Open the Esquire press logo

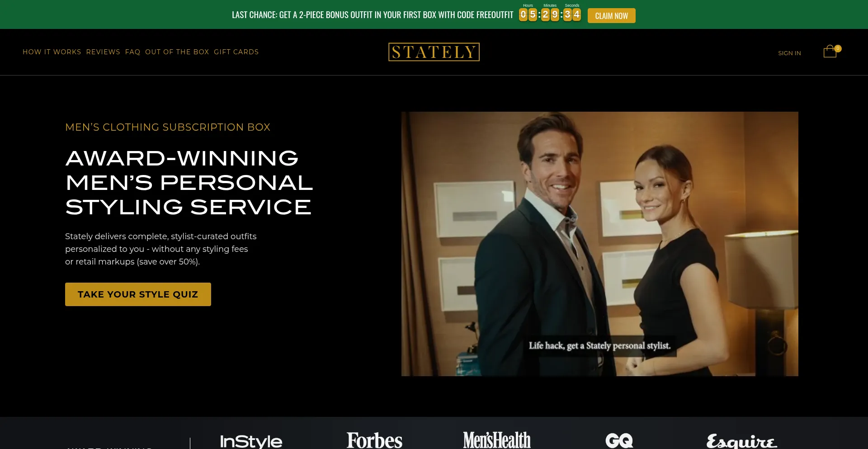(742, 441)
